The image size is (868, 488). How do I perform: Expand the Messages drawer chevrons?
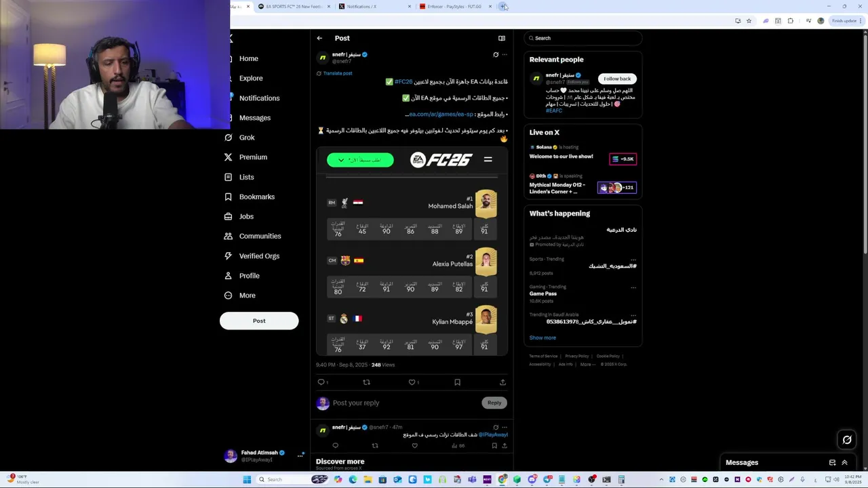point(844,463)
